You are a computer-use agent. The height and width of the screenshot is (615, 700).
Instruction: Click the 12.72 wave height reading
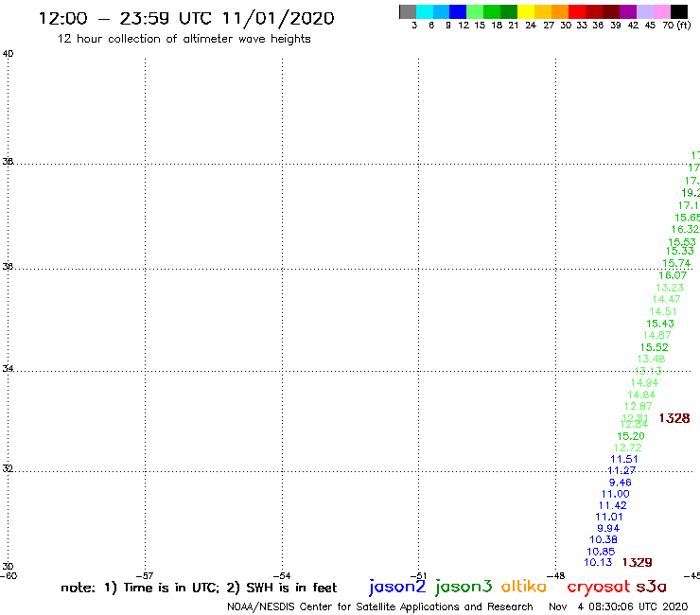tap(628, 448)
